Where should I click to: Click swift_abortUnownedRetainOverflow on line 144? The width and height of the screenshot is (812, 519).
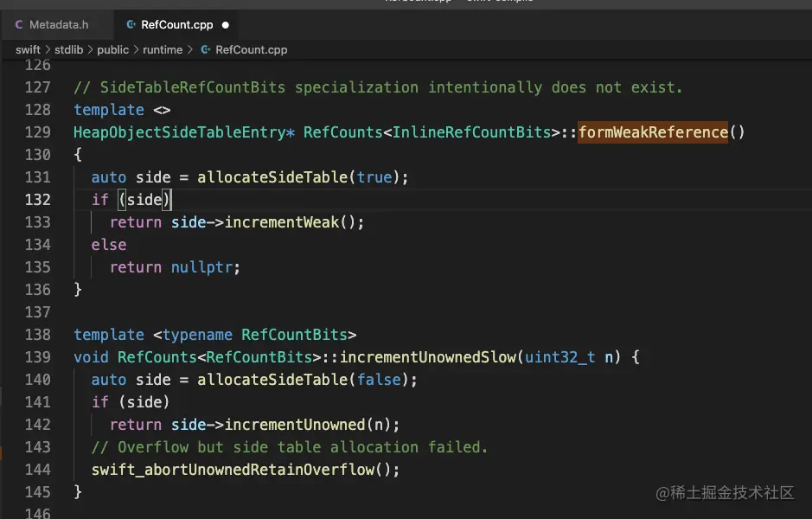(233, 470)
